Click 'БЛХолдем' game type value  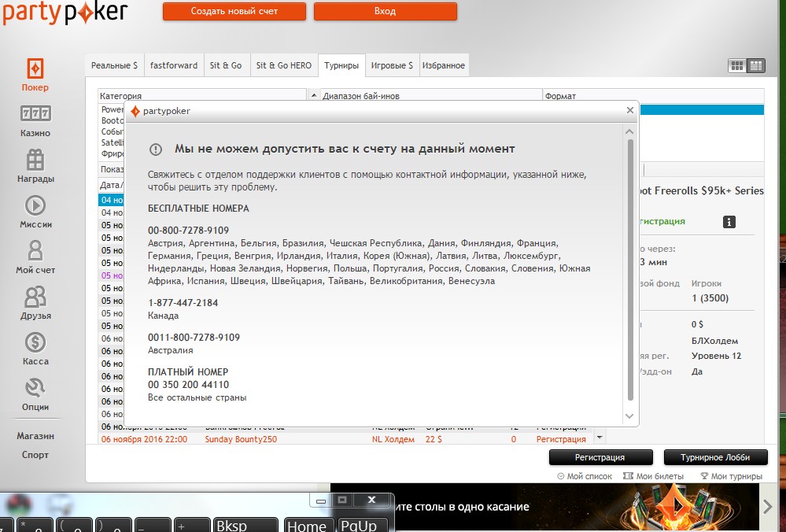[714, 341]
